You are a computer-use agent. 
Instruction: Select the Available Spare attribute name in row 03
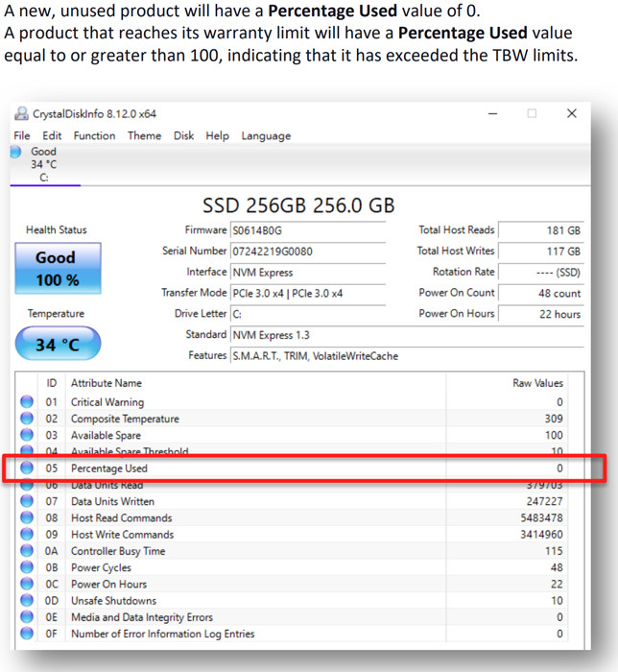point(106,436)
